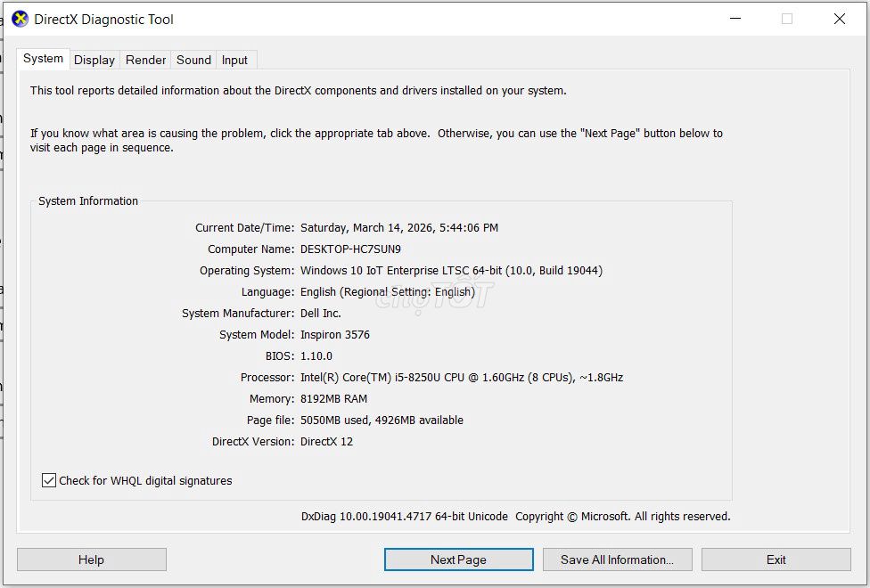Minimize the DirectX Diagnostic Tool window

click(735, 19)
